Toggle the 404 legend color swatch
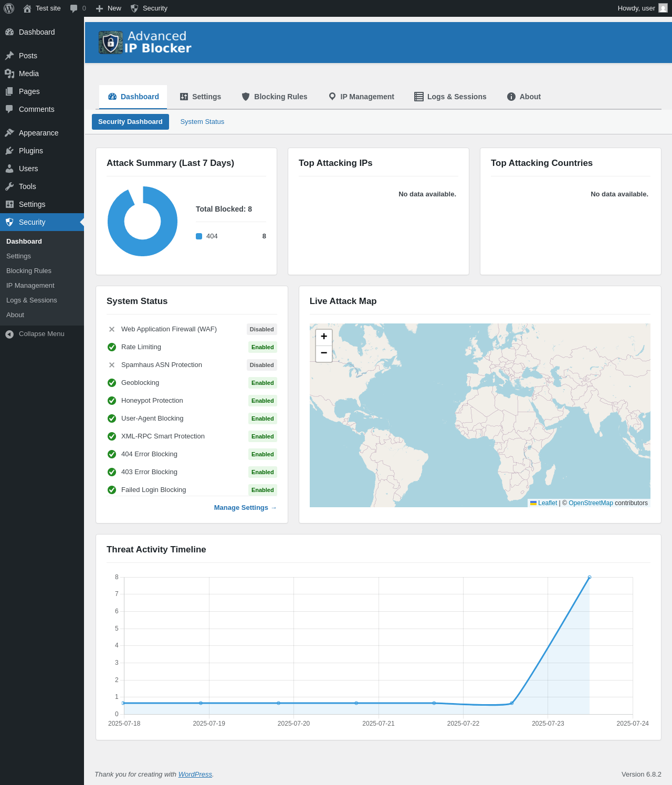Screen dimensions: 672x785 coord(199,236)
